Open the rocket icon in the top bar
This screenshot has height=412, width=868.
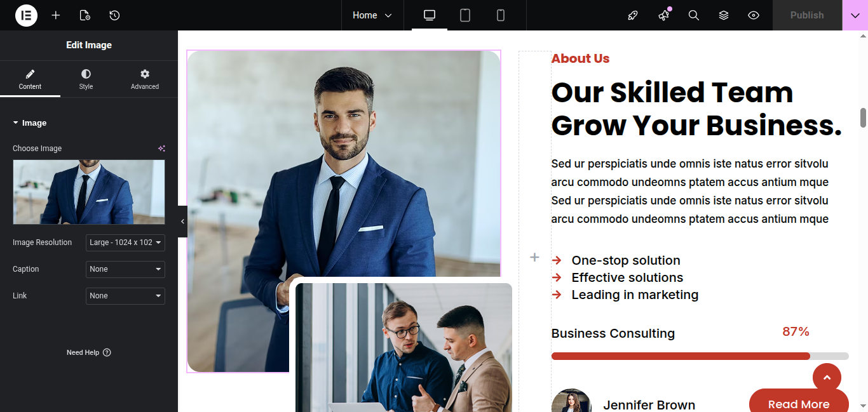(633, 15)
